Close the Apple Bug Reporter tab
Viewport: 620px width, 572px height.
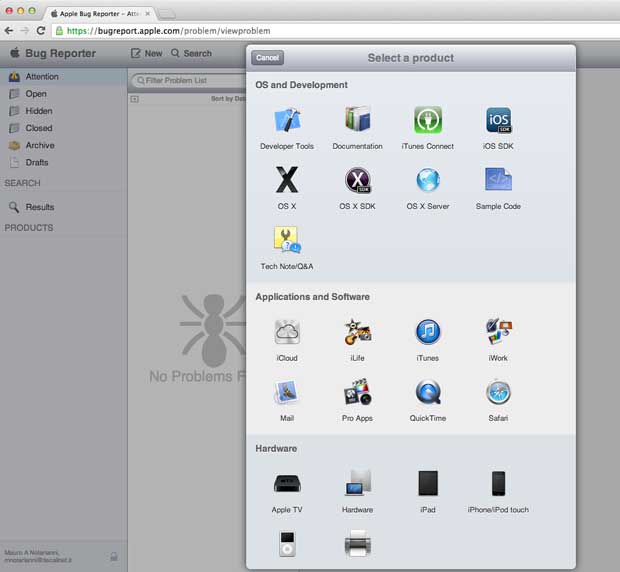point(147,13)
